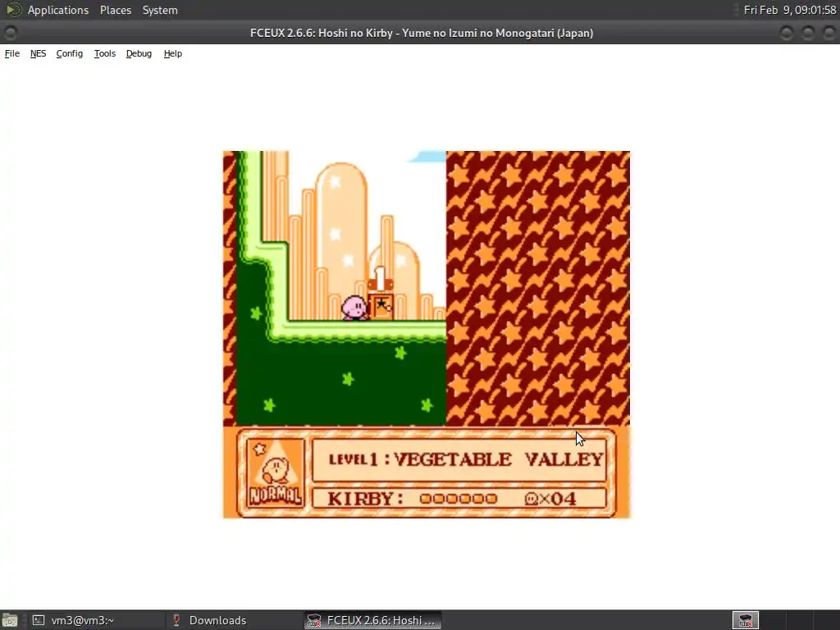Open the NES menu
The image size is (840, 630).
[x=38, y=53]
